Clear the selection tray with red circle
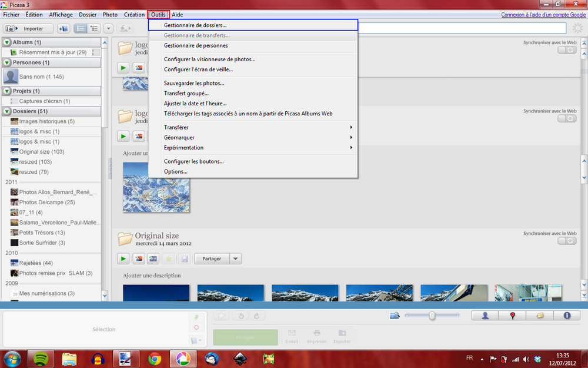Image resolution: width=588 pixels, height=368 pixels. 196,327
